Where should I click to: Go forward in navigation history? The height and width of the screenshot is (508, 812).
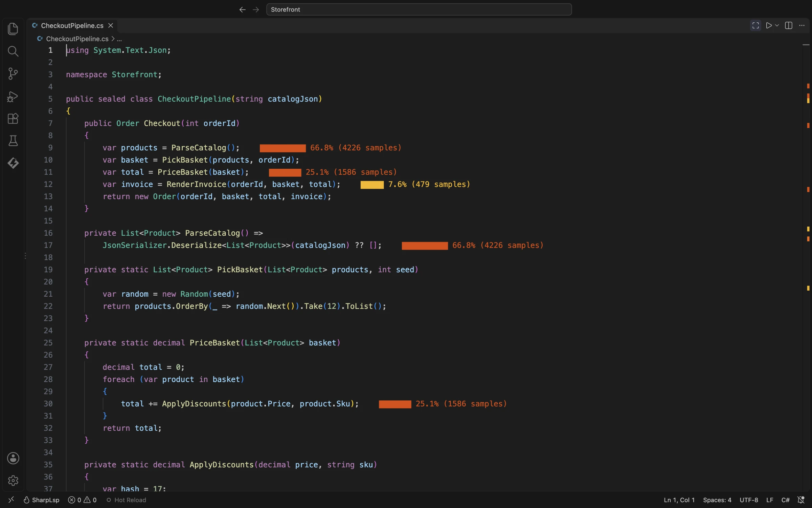point(256,9)
